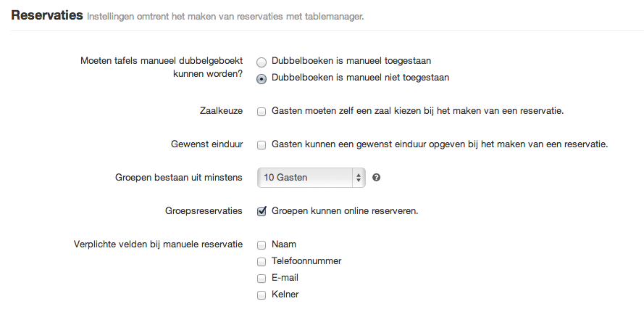The height and width of the screenshot is (317, 644).
Task: Click the 'Zaalkeuze' field label
Action: [x=221, y=111]
